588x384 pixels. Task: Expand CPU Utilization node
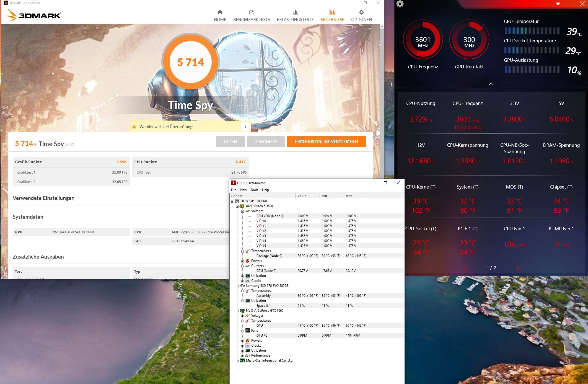[x=242, y=276]
